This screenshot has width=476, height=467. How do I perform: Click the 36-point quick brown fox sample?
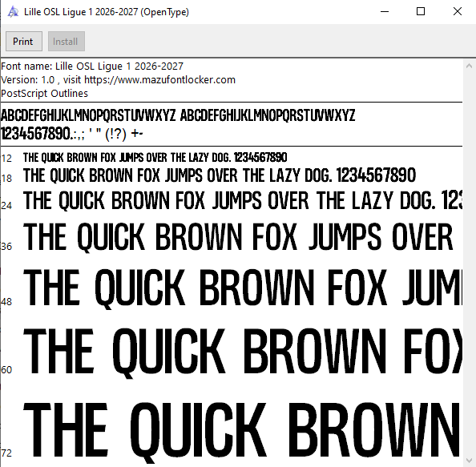tap(238, 237)
